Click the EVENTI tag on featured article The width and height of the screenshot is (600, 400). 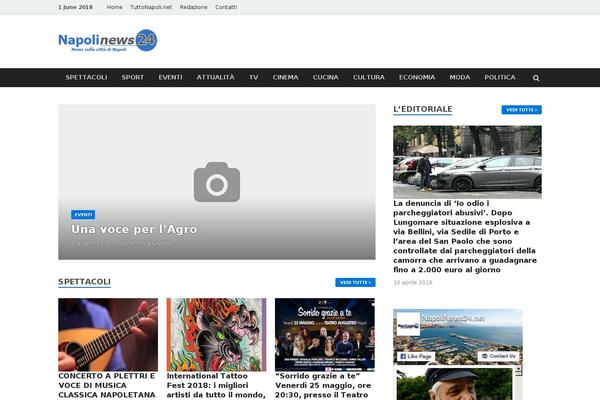pos(83,214)
